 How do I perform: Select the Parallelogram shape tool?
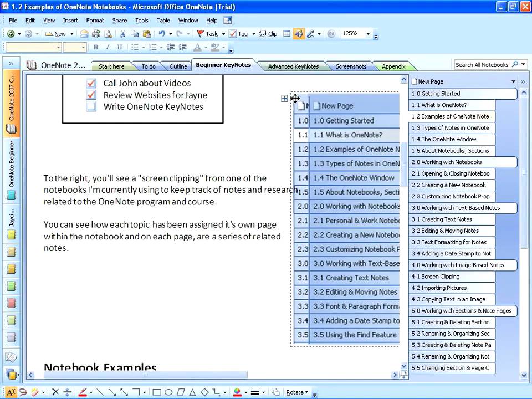pyautogui.click(x=181, y=392)
